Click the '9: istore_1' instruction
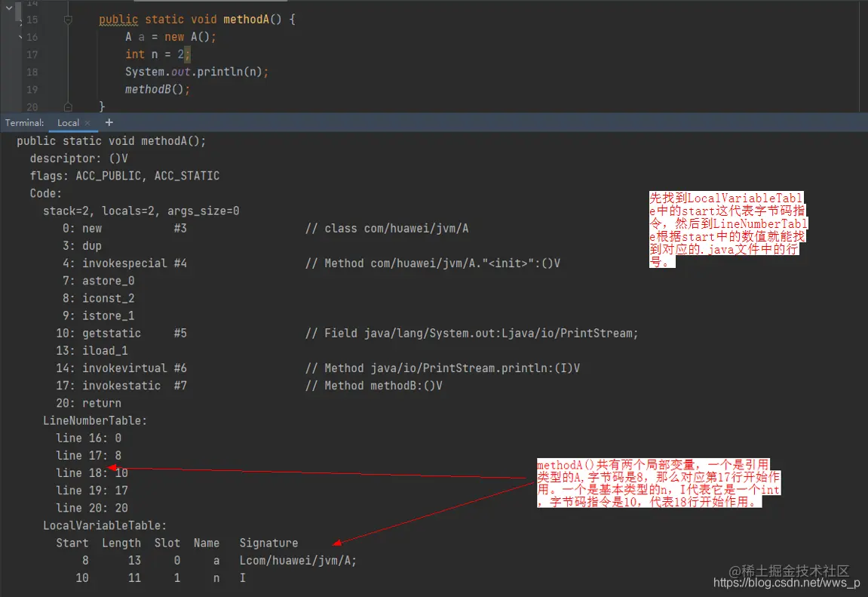This screenshot has height=597, width=868. (99, 315)
